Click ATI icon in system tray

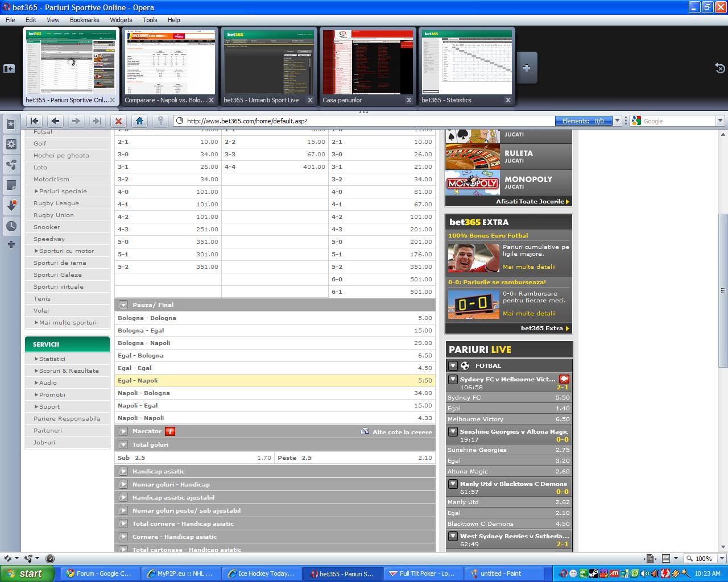[614, 573]
